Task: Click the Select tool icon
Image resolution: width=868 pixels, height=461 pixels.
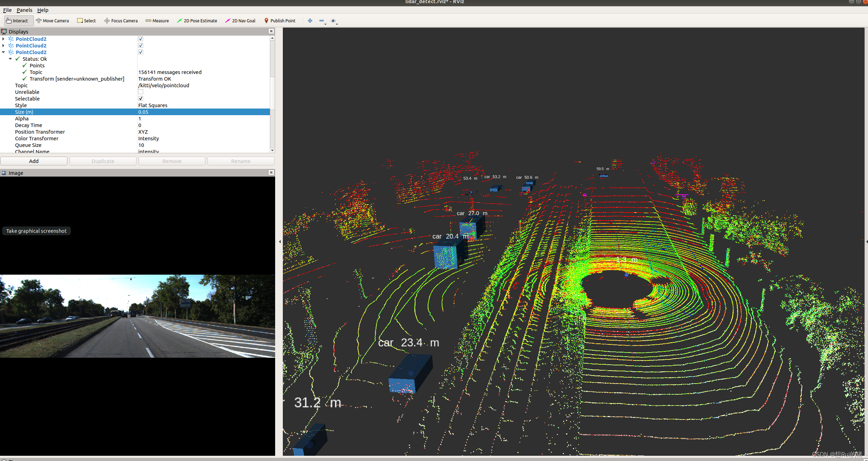Action: [x=80, y=20]
